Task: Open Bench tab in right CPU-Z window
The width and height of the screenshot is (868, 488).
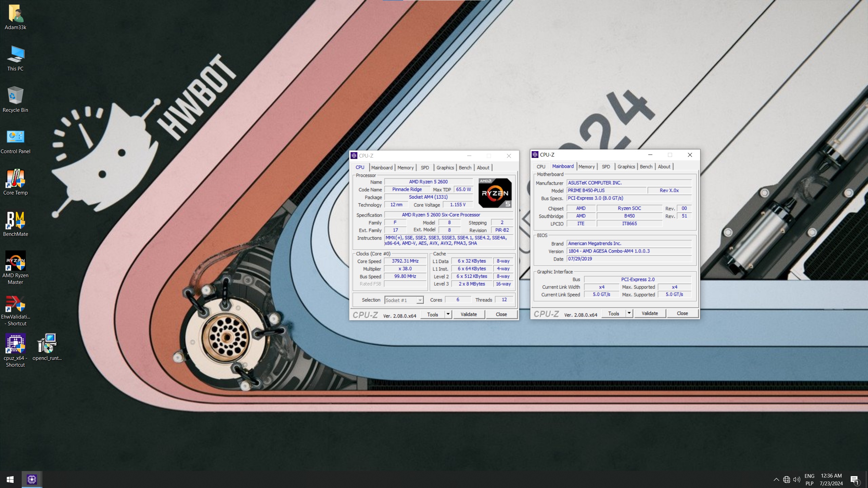Action: 646,166
